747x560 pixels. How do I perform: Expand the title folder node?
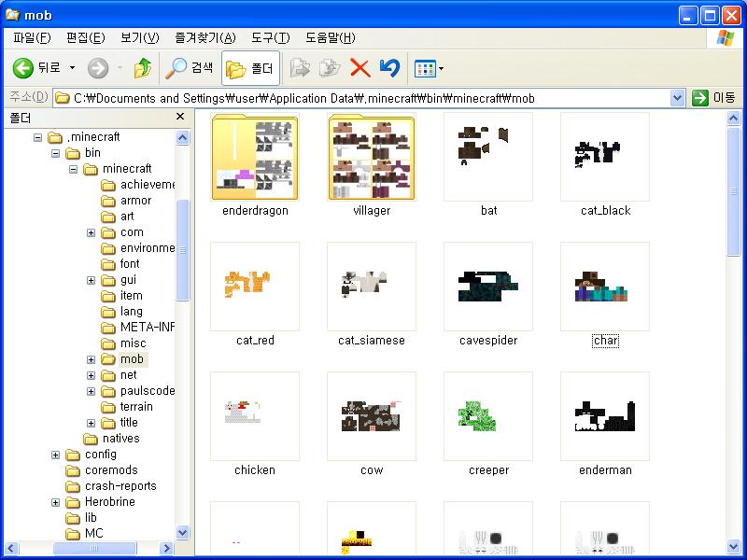tap(91, 424)
